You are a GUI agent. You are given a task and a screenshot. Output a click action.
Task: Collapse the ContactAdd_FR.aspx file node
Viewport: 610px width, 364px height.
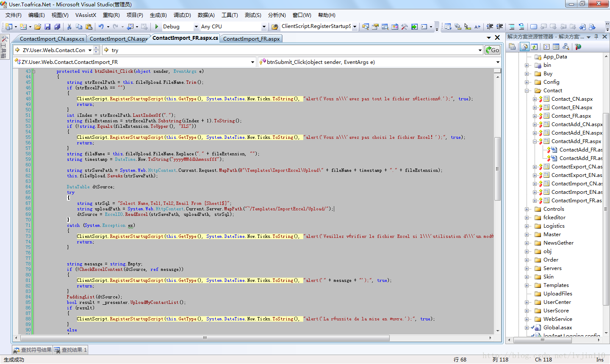click(x=535, y=141)
